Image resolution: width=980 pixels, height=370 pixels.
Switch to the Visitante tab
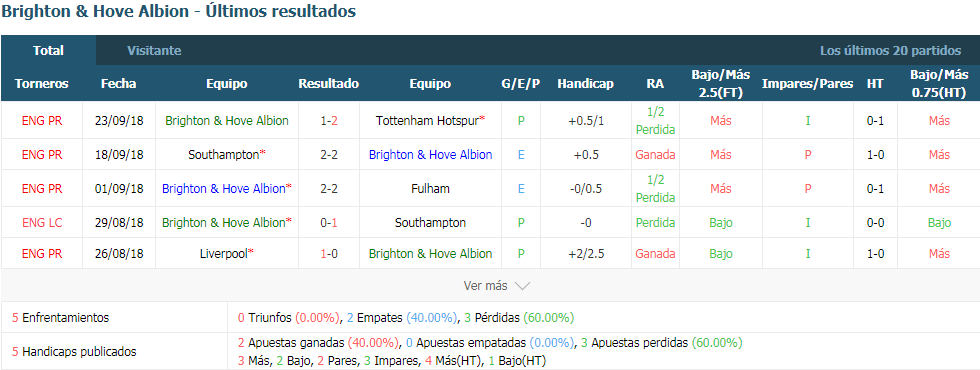coord(154,51)
